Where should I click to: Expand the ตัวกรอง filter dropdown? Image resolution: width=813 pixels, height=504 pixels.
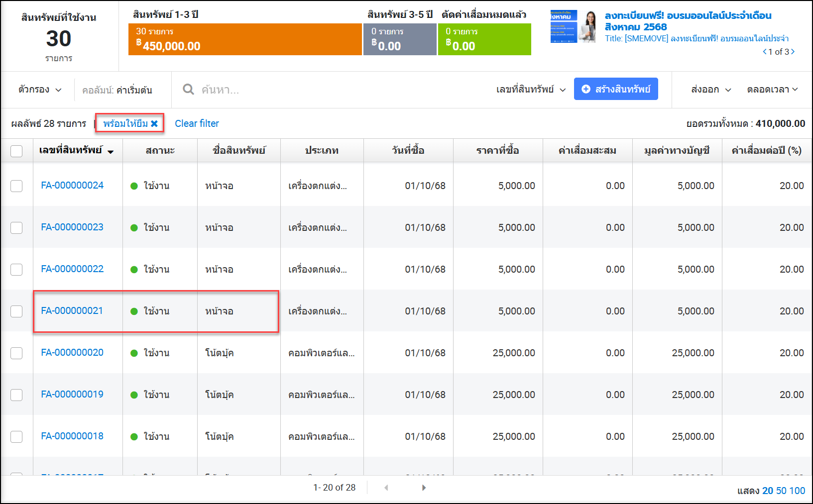click(x=40, y=90)
